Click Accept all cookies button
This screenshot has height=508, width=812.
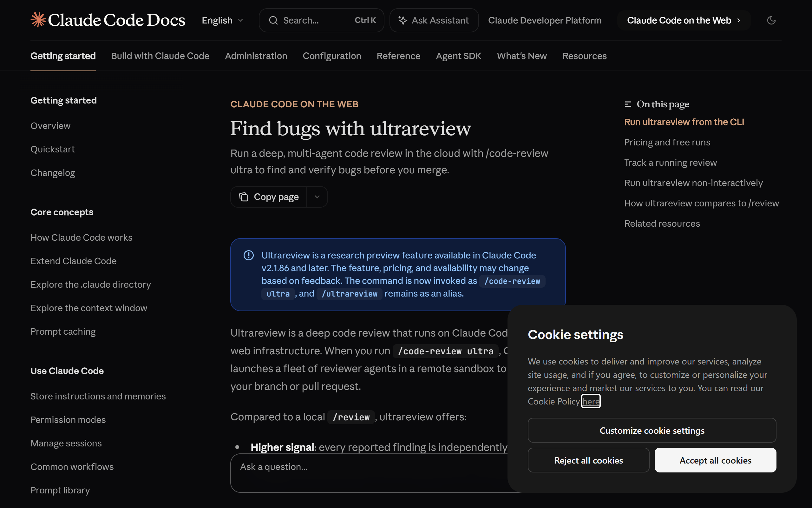715,460
